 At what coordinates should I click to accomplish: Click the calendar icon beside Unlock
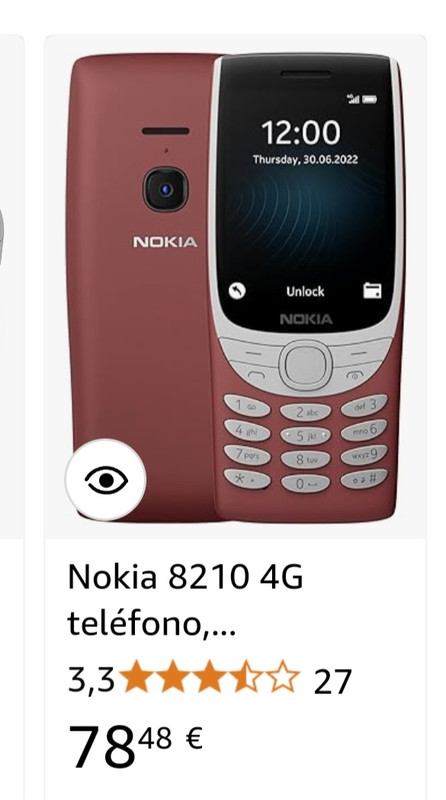(372, 291)
